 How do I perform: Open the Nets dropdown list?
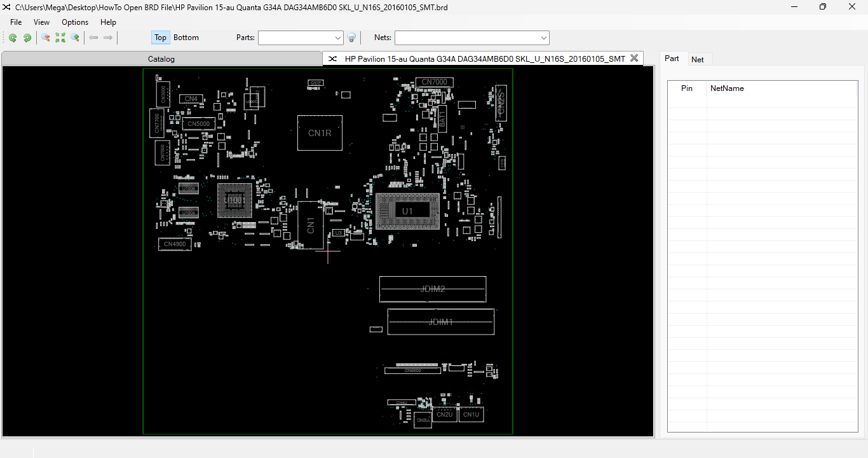[x=544, y=38]
